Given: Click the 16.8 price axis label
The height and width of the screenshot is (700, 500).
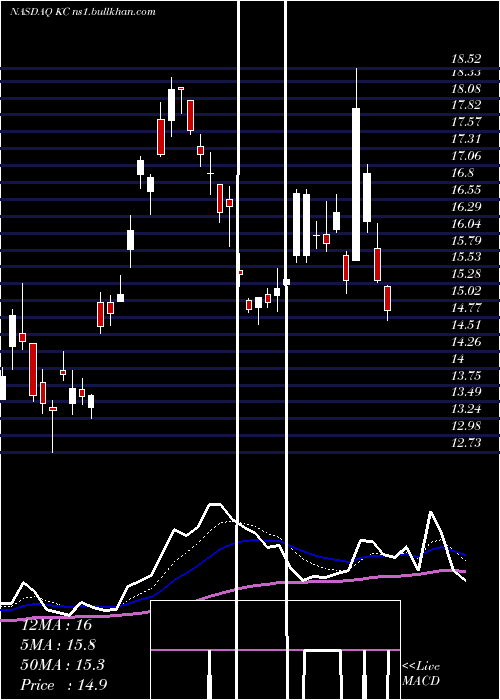Looking at the screenshot, I should [463, 173].
